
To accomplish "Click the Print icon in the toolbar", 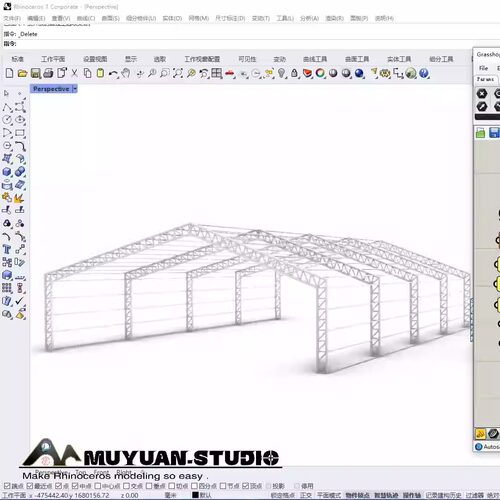I will coord(48,73).
